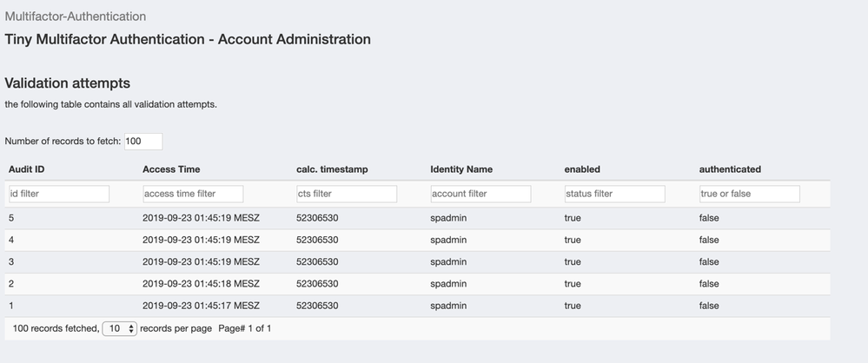Open the records per page dropdown

119,329
